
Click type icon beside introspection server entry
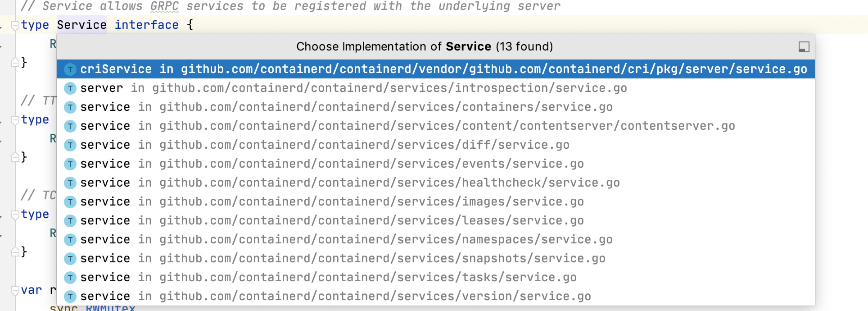[70, 88]
